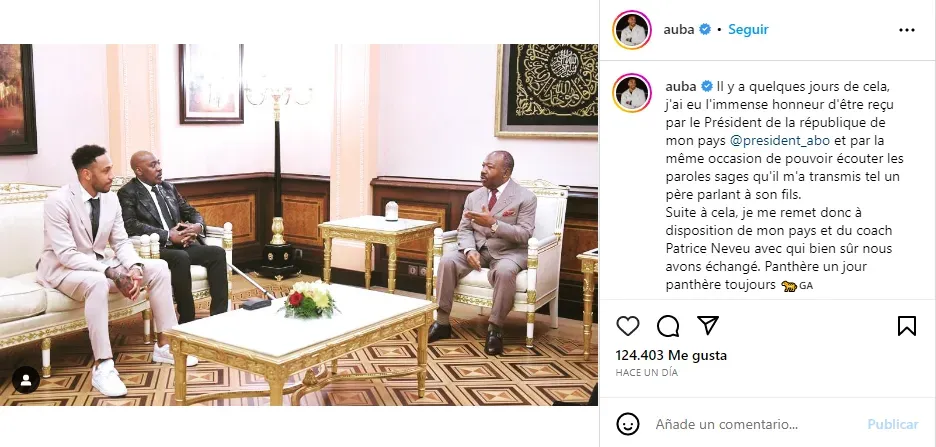Show tagged people icon on the photo
The image size is (936, 447).
coord(26,380)
